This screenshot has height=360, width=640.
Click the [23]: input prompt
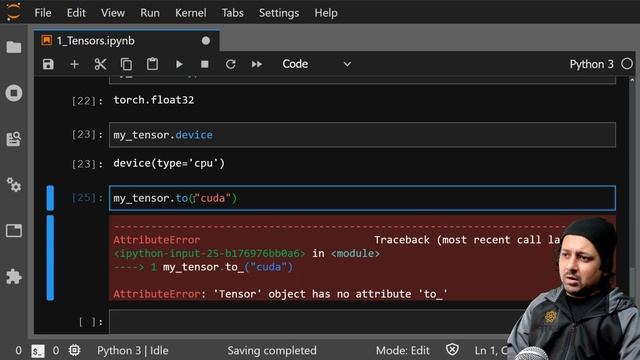tap(87, 135)
